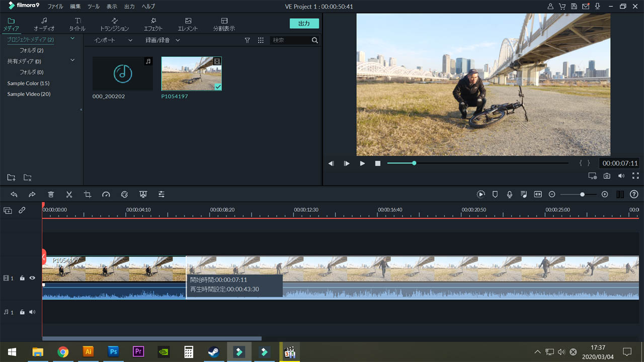Toggle preview volume speaker icon
This screenshot has height=362, width=644.
click(621, 176)
